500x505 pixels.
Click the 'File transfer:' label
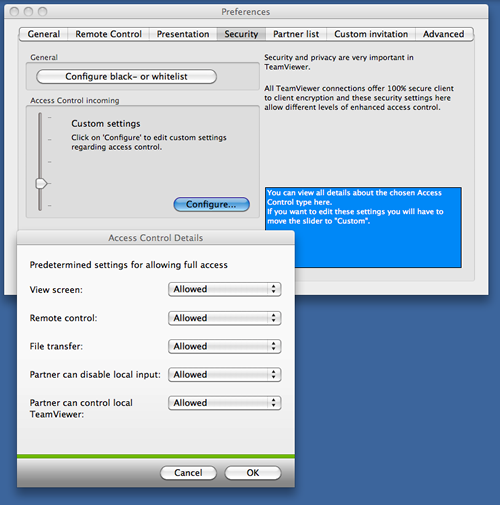coord(56,346)
